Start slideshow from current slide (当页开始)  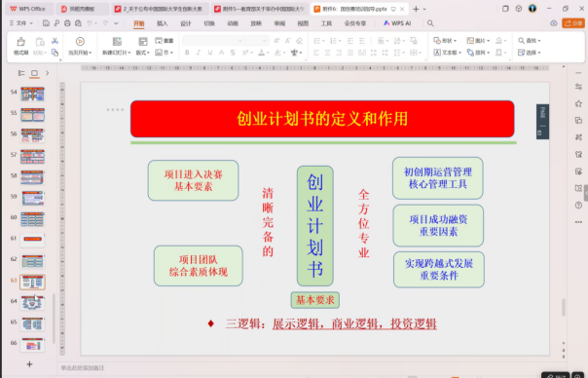pos(80,46)
